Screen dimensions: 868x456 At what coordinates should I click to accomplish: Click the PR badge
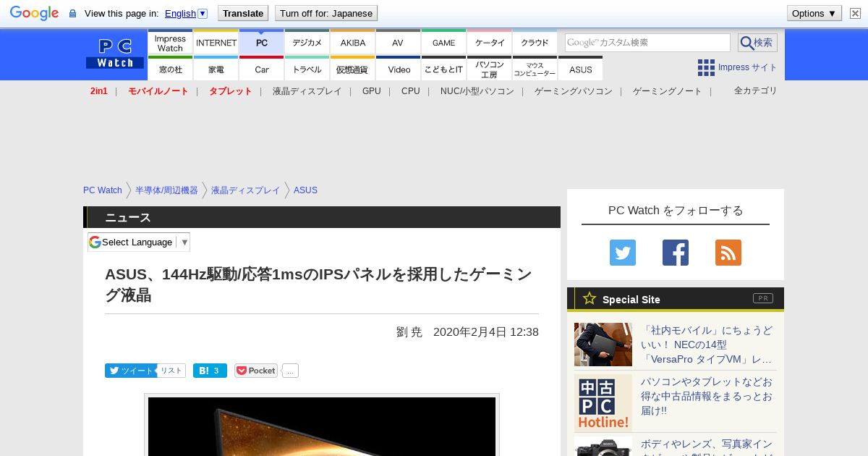tap(763, 298)
